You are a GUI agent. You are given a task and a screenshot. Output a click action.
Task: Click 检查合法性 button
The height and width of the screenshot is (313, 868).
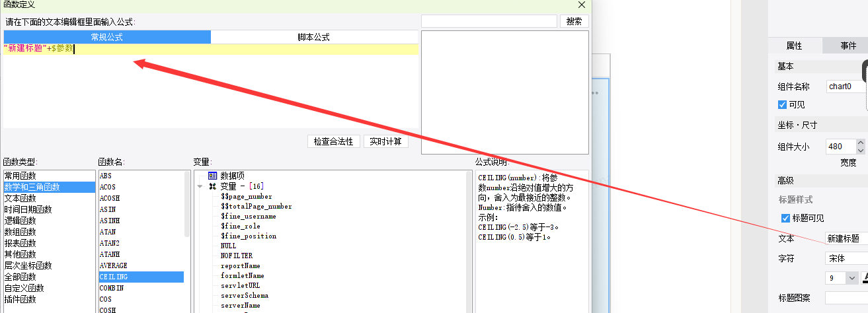(334, 141)
